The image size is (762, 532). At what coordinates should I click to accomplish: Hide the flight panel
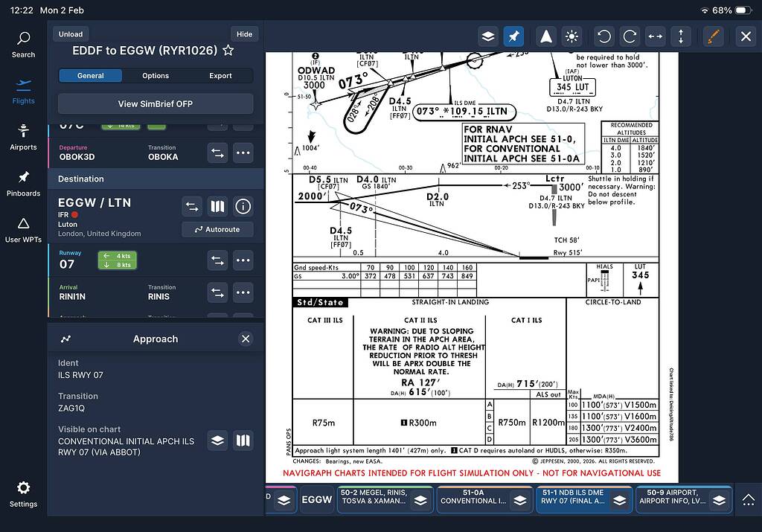coord(244,34)
